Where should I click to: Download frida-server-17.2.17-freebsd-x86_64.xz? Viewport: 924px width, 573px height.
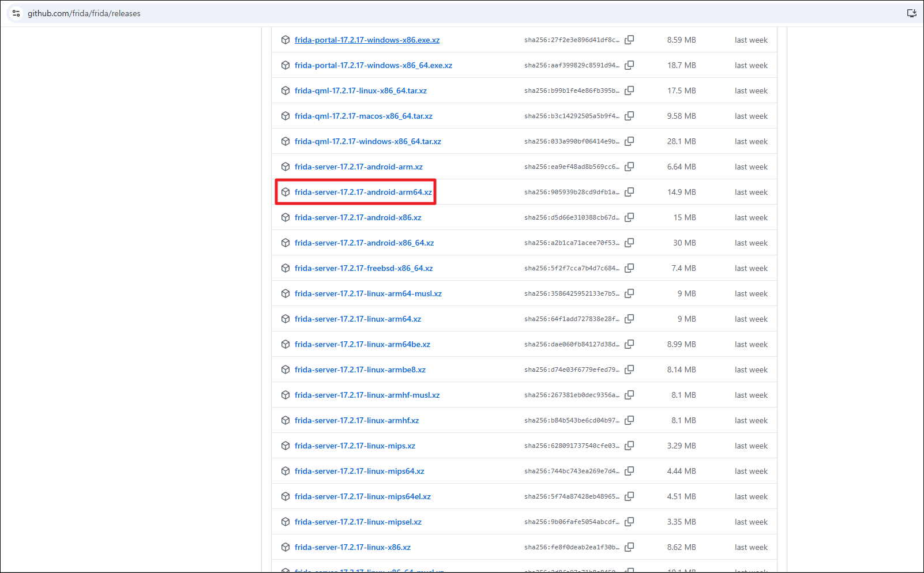[x=364, y=268]
